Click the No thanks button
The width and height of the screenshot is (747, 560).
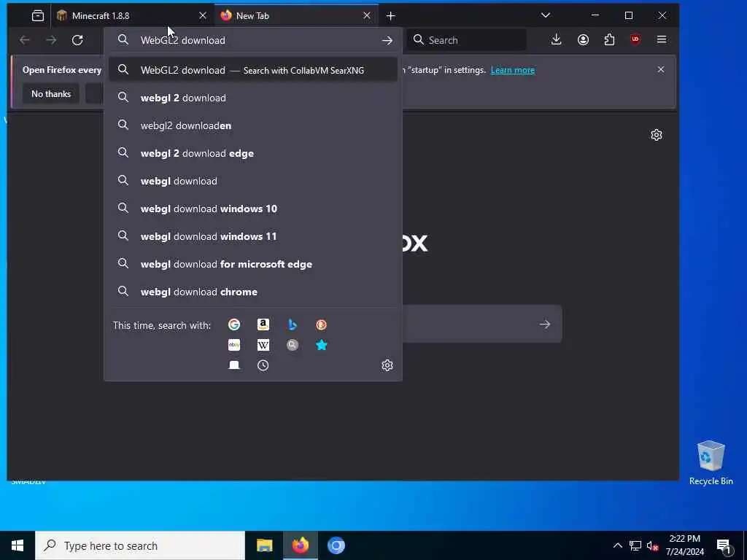51,94
